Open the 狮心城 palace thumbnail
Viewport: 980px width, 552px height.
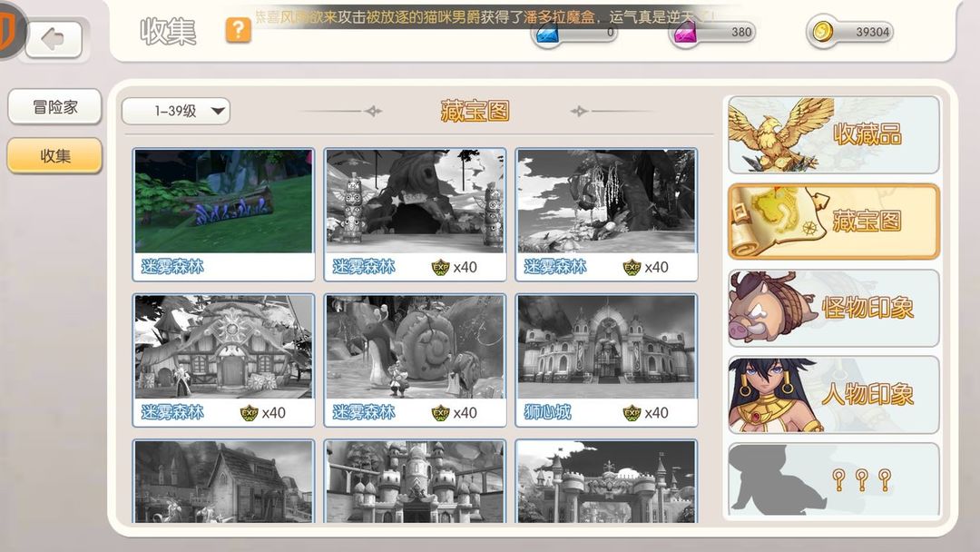click(x=606, y=360)
